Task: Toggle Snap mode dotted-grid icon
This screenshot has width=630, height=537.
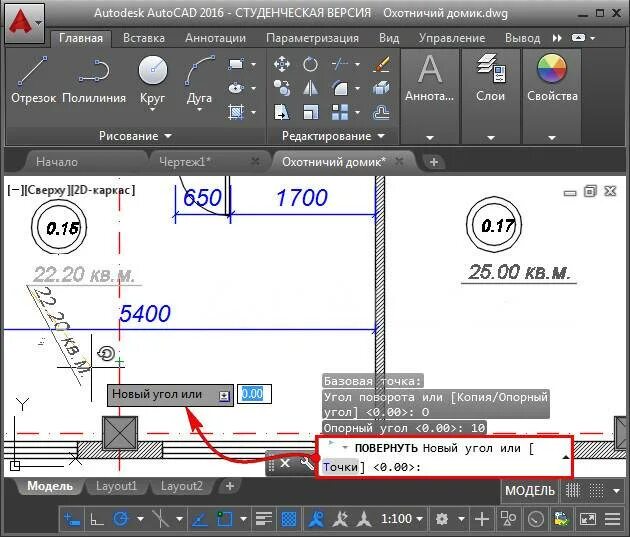Action: point(596,490)
